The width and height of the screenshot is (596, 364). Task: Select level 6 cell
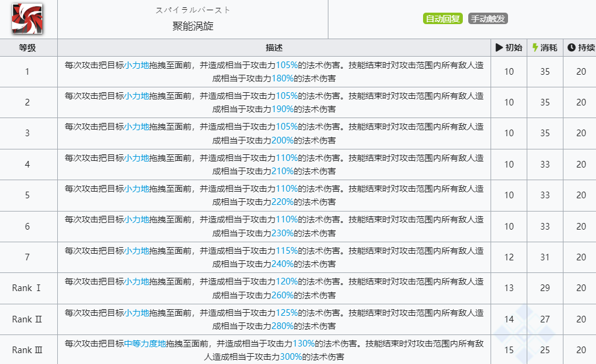[28, 227]
